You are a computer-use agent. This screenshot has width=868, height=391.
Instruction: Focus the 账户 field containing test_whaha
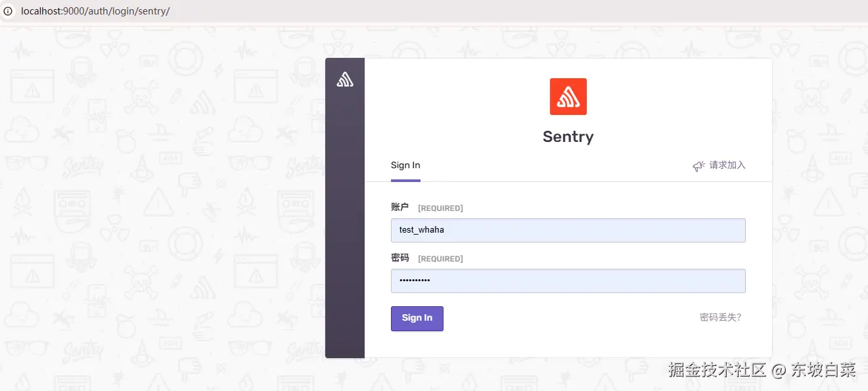pos(568,230)
